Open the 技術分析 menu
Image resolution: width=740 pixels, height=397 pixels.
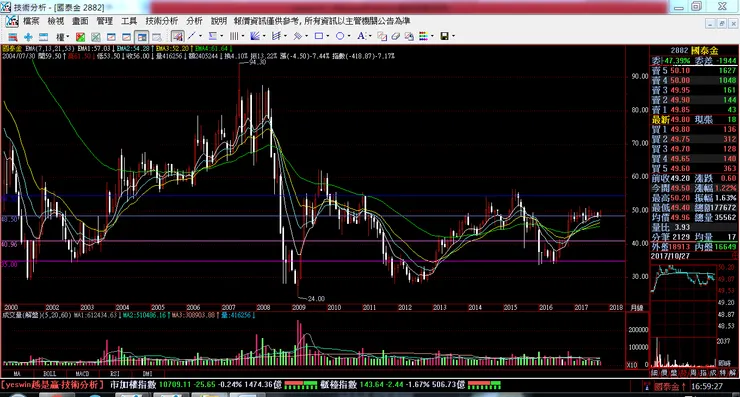[x=162, y=21]
